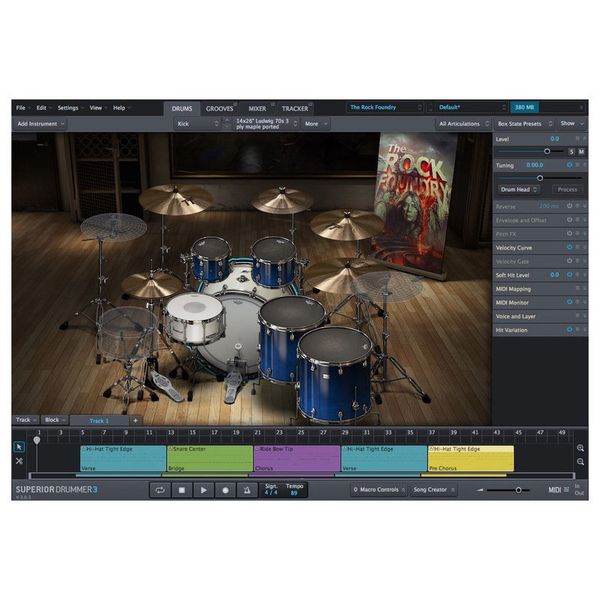Toggle the Tuning power button
Viewport: 600px width, 600px height.
coord(569,165)
